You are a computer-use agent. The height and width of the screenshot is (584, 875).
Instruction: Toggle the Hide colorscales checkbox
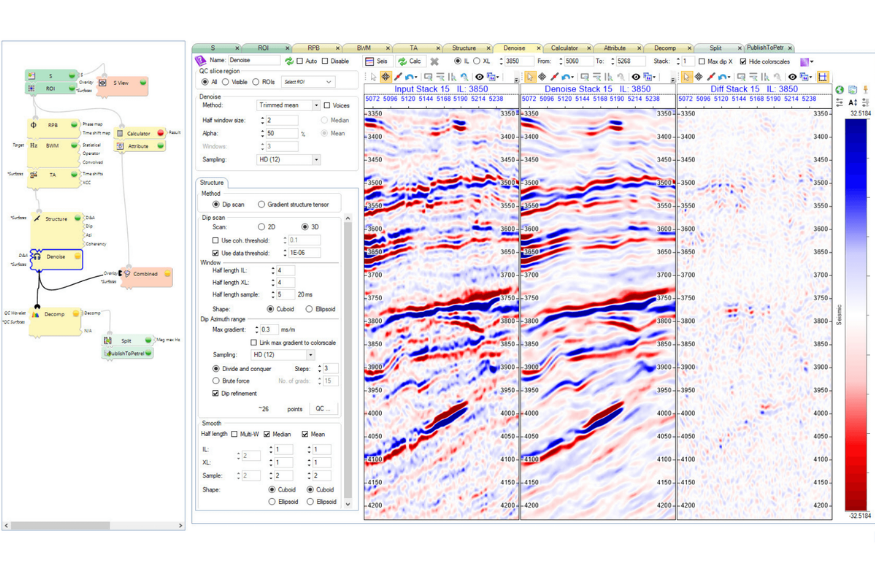(x=743, y=61)
